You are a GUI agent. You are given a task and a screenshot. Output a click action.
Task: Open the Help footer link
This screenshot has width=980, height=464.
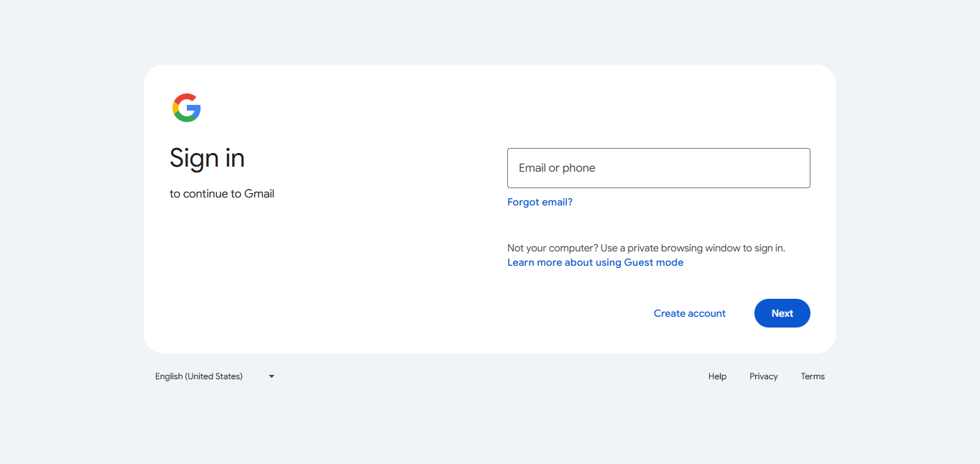pos(717,376)
